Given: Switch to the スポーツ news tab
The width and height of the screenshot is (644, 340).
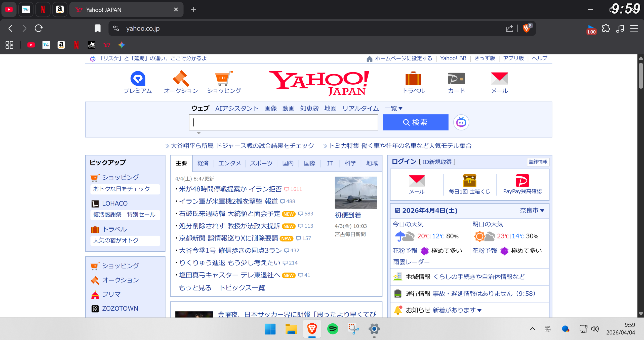Looking at the screenshot, I should click(x=261, y=163).
